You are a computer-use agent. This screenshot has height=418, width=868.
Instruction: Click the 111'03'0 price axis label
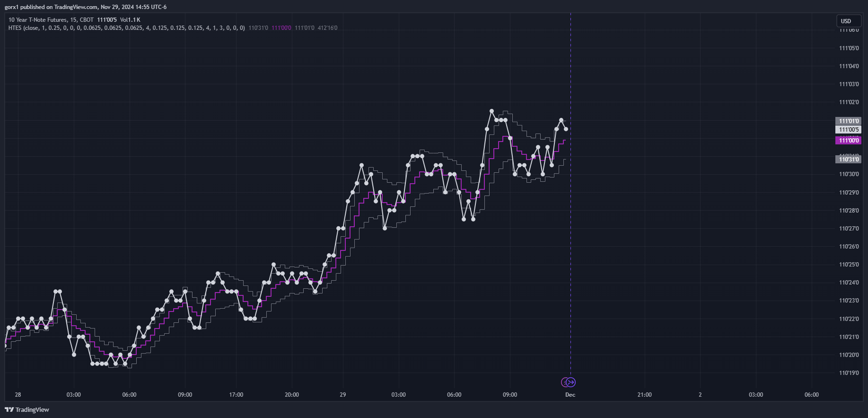pos(849,84)
